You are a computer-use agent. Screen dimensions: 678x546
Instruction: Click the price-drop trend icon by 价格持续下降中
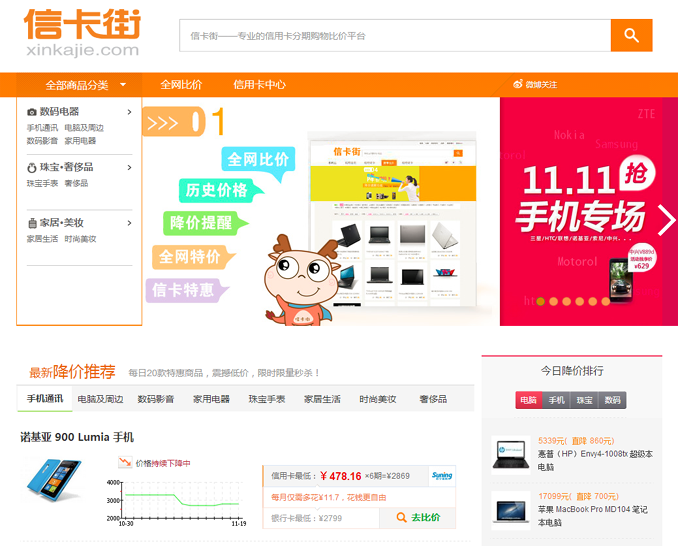[125, 462]
